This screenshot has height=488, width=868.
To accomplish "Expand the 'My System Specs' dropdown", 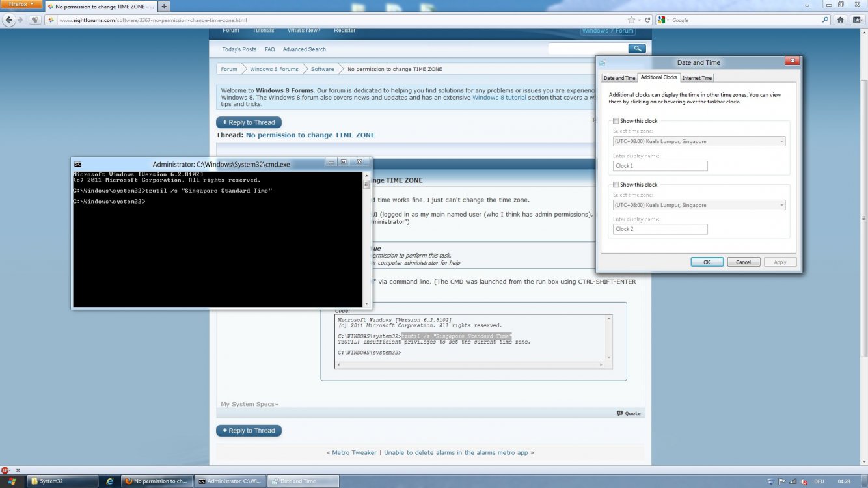I will pos(249,405).
